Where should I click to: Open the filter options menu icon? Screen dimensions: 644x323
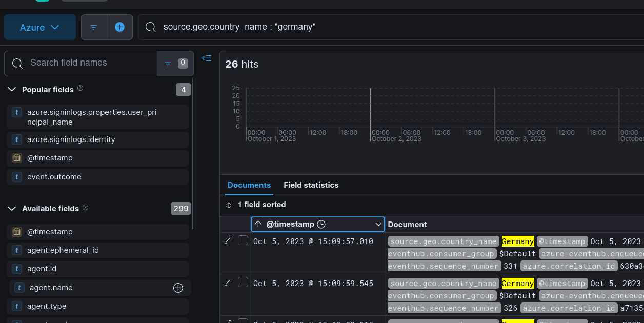(x=94, y=27)
